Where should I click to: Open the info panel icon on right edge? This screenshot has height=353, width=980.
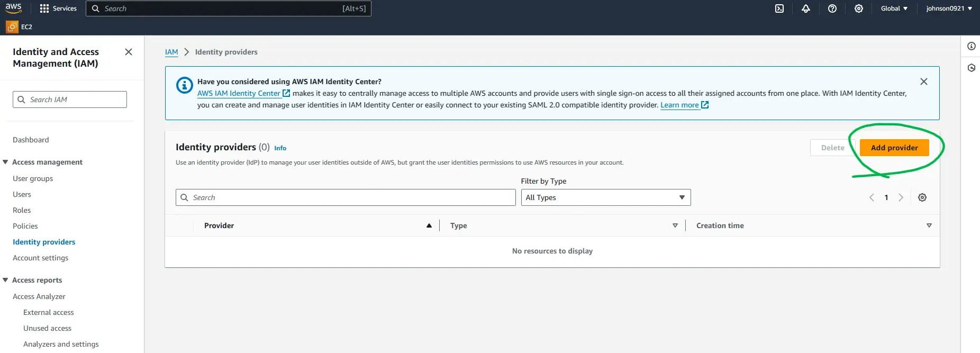coord(972,46)
